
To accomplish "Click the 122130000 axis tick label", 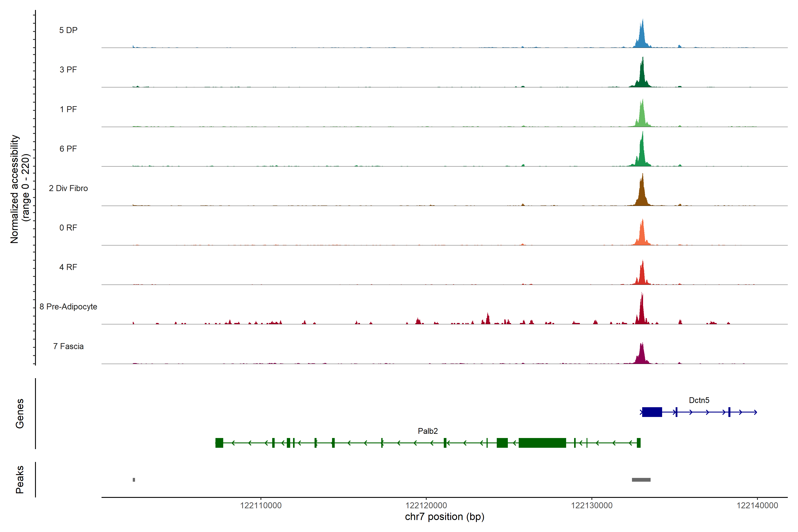I will (592, 506).
